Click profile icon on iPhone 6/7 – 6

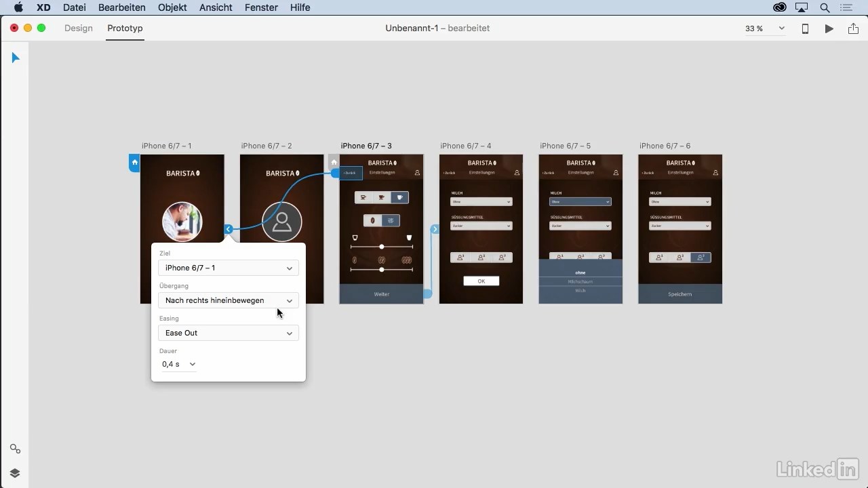pos(715,173)
